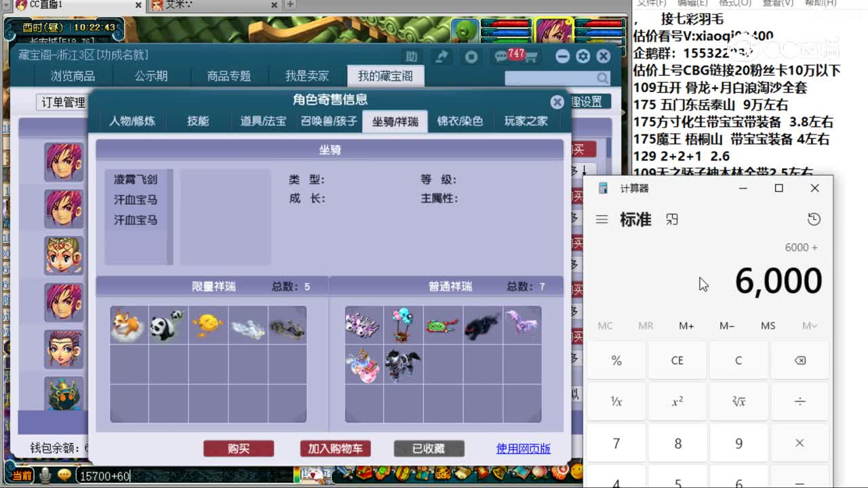Click the red 购买 buy button
The width and height of the screenshot is (868, 488).
point(239,448)
